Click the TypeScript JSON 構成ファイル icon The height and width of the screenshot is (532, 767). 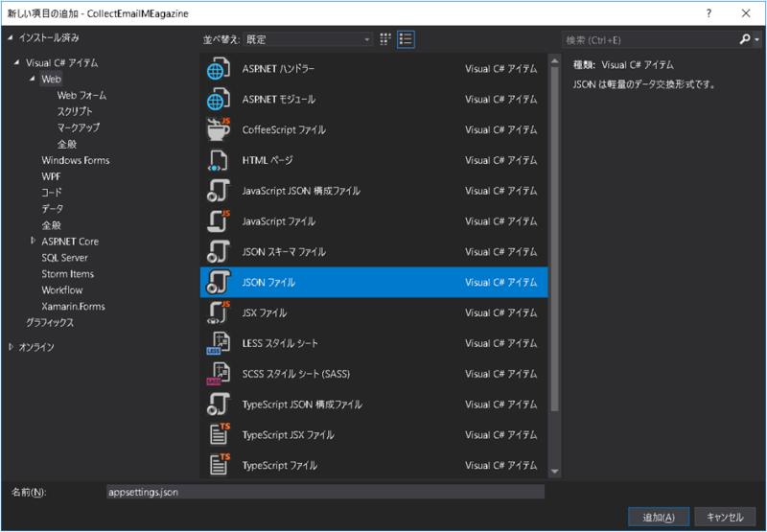point(219,405)
